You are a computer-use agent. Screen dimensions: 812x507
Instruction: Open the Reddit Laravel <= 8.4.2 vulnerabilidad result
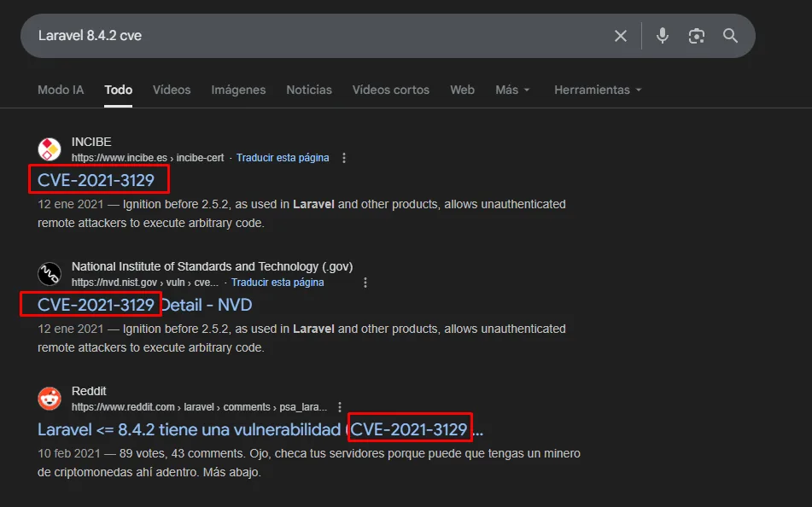[x=260, y=430]
